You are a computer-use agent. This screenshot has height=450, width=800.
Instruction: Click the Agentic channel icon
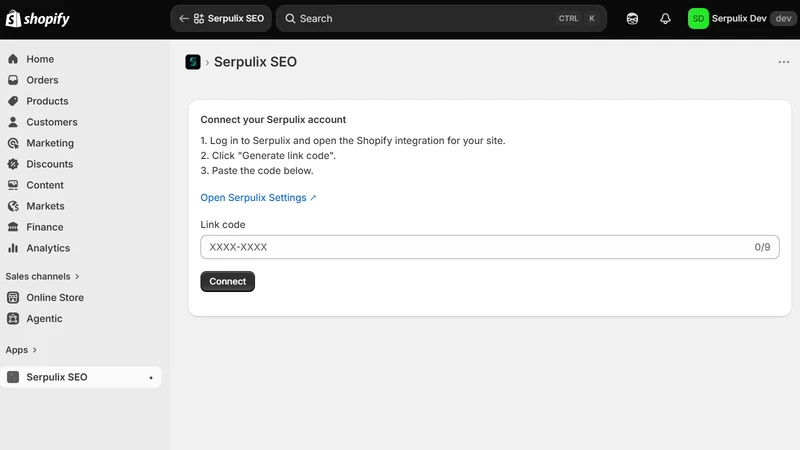coord(13,318)
